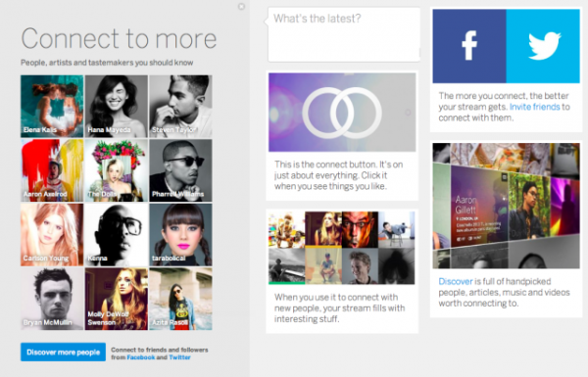This screenshot has width=588, height=377.
Task: Select the Bryan McMullin profile thumbnail
Action: point(52,299)
